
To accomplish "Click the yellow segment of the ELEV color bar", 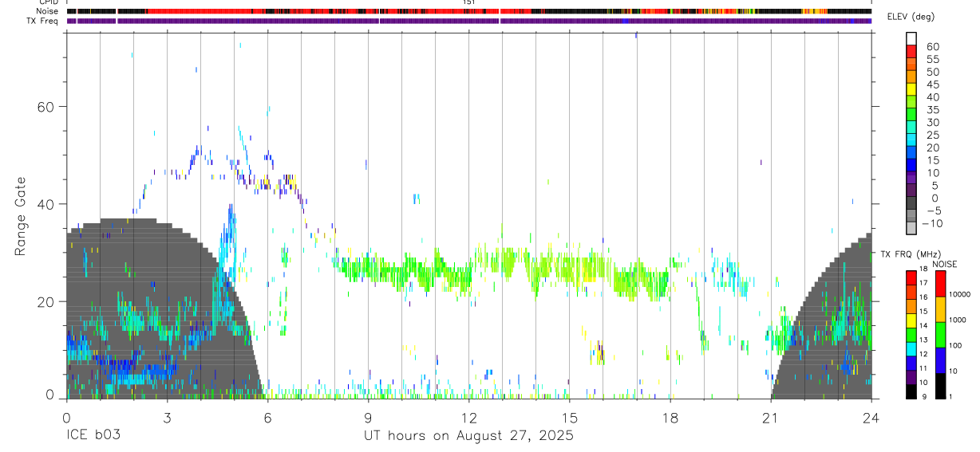I will (x=912, y=90).
